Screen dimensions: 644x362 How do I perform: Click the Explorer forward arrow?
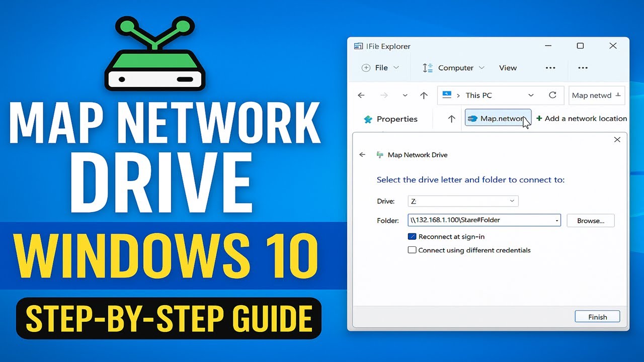pyautogui.click(x=384, y=95)
